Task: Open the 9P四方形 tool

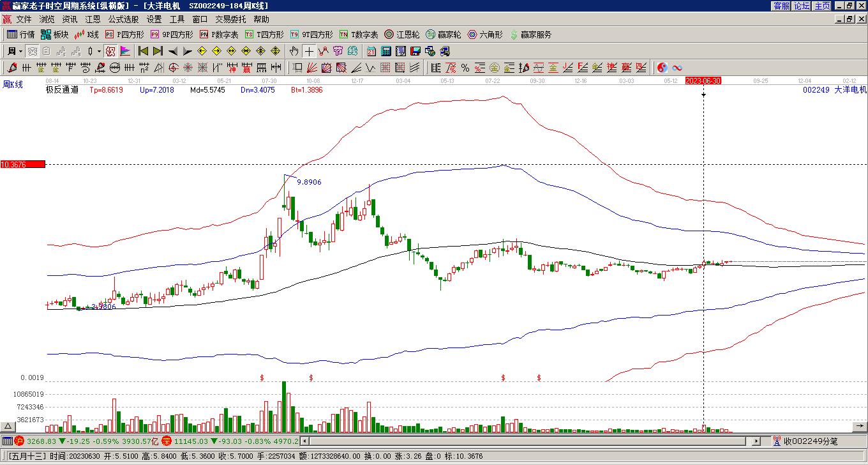Action: click(x=172, y=34)
